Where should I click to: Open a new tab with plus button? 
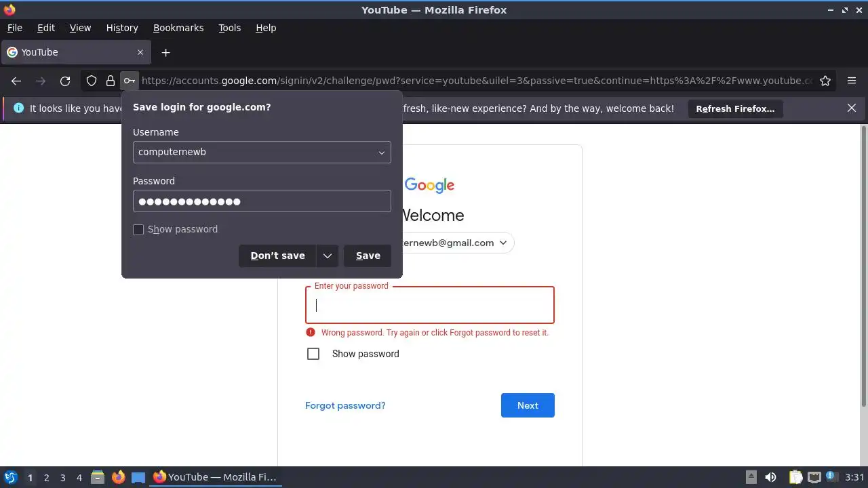(165, 52)
